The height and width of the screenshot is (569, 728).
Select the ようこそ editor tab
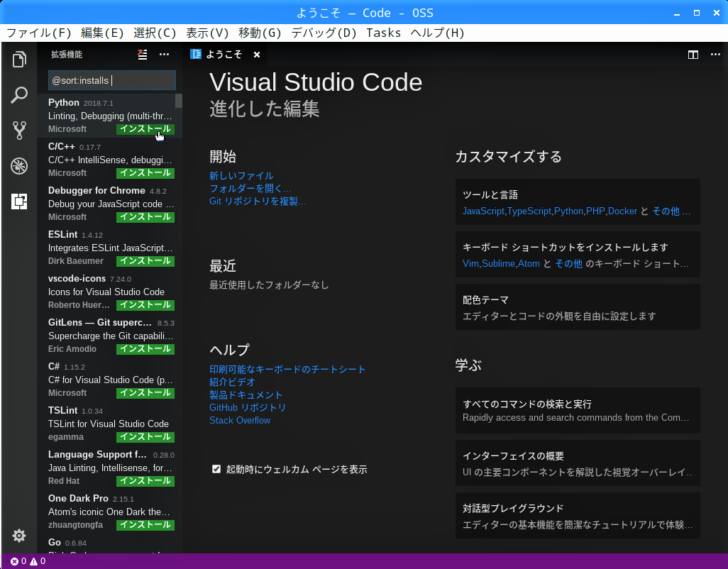[x=224, y=55]
